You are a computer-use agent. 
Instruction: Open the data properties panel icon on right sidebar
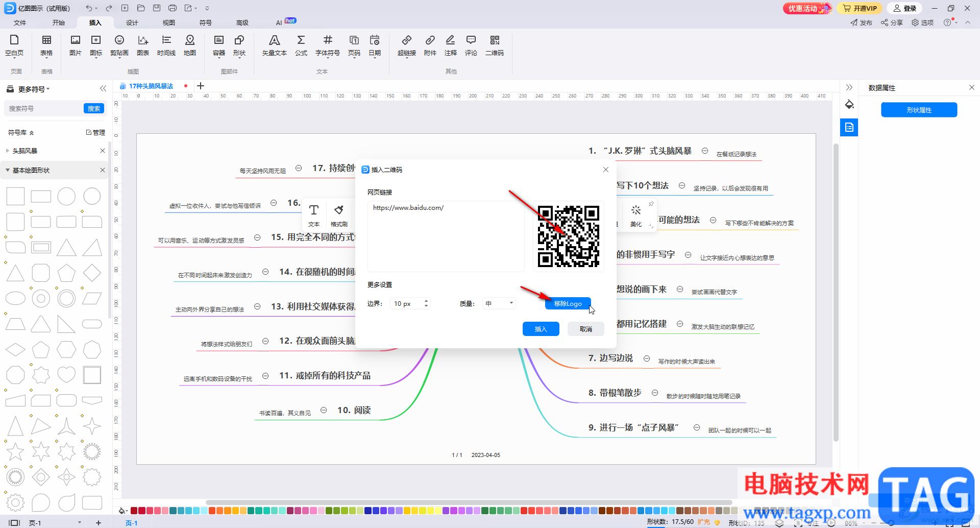click(849, 127)
